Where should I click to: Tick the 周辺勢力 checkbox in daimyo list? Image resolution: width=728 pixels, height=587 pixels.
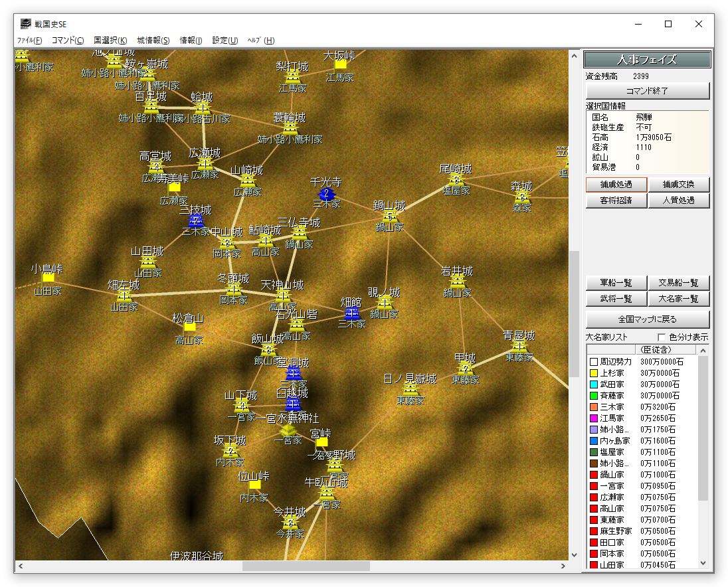pos(593,361)
